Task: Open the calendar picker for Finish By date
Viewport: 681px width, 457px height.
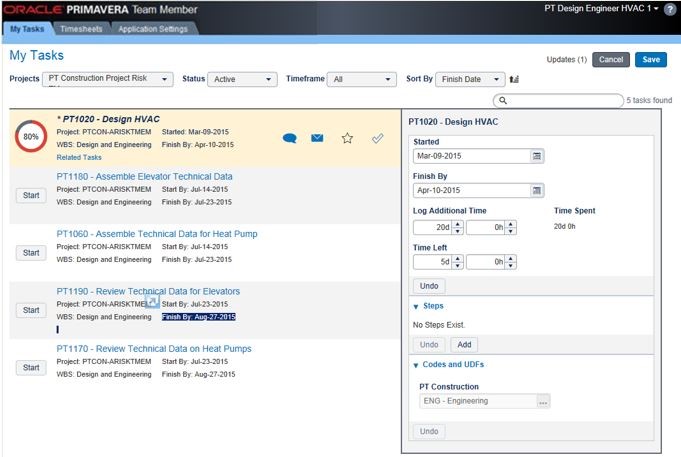Action: pos(537,190)
